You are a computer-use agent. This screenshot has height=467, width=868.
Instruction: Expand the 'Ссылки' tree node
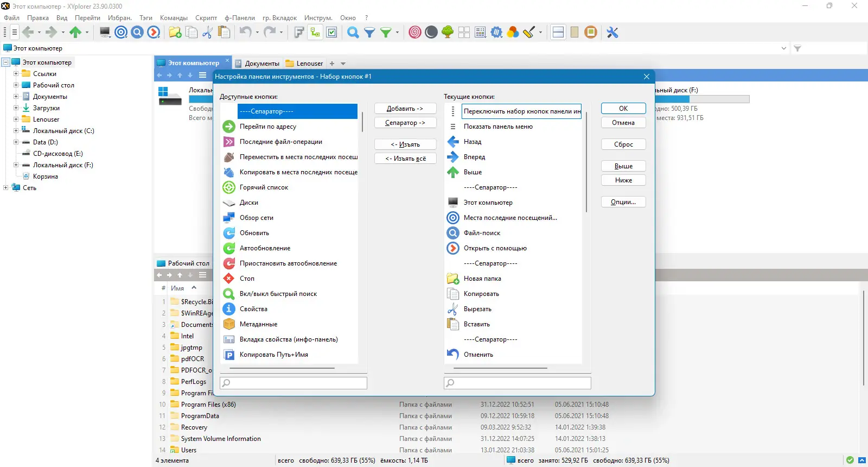(x=16, y=74)
